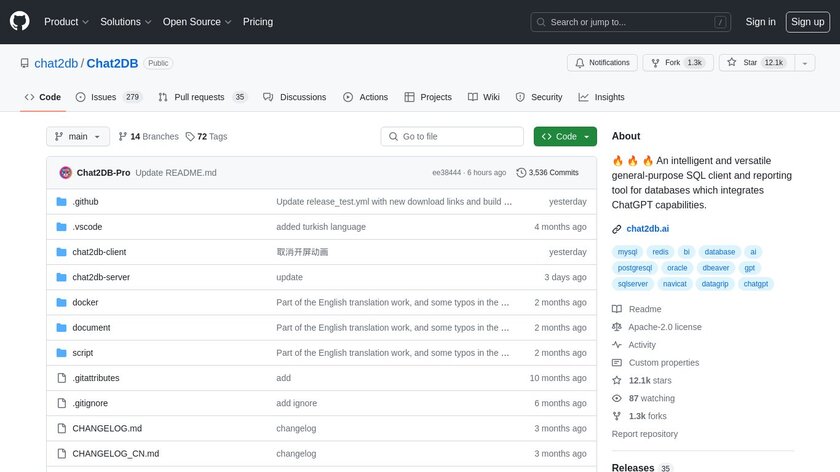This screenshot has height=472, width=840.
Task: Click the Chat2DB-Pro avatar icon
Action: pyautogui.click(x=66, y=172)
